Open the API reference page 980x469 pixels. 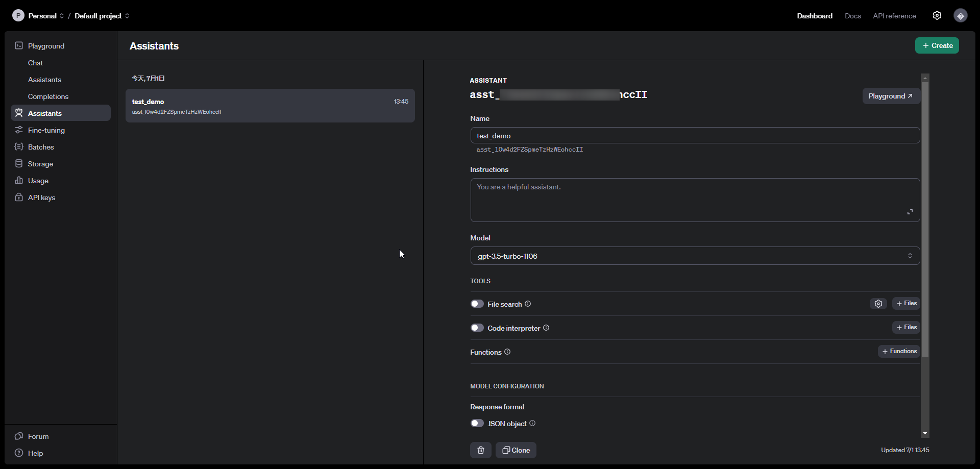click(x=894, y=16)
